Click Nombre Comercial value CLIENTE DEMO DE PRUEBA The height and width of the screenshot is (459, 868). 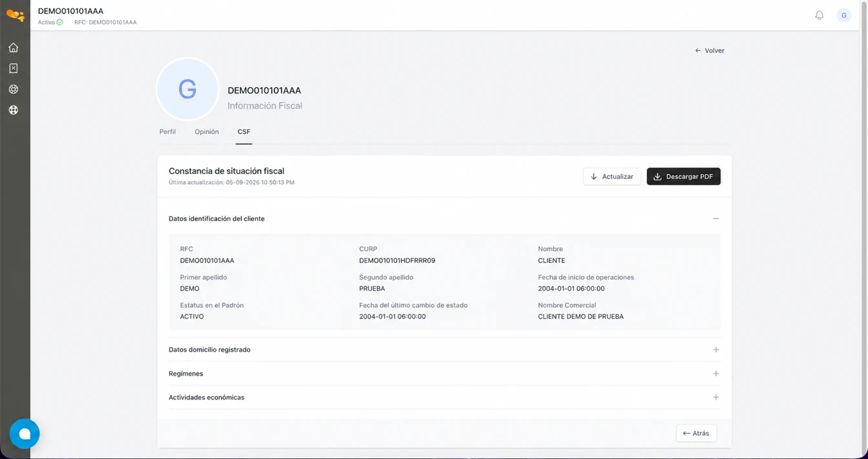tap(580, 317)
